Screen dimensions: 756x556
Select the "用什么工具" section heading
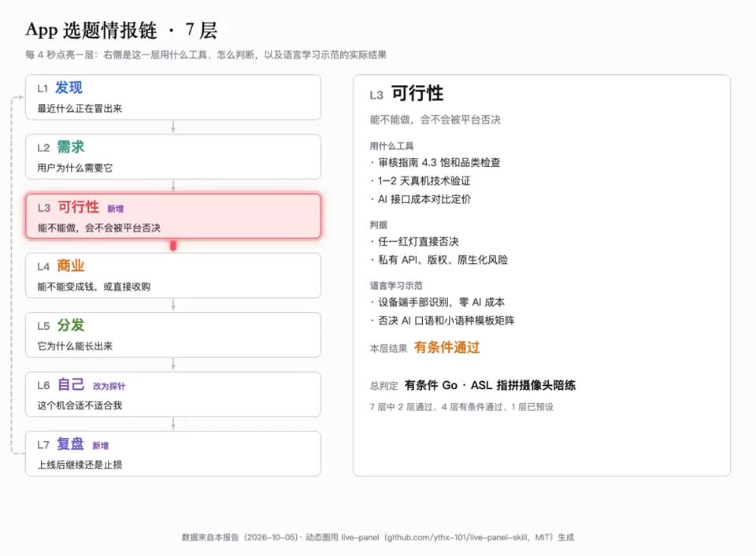click(x=391, y=146)
